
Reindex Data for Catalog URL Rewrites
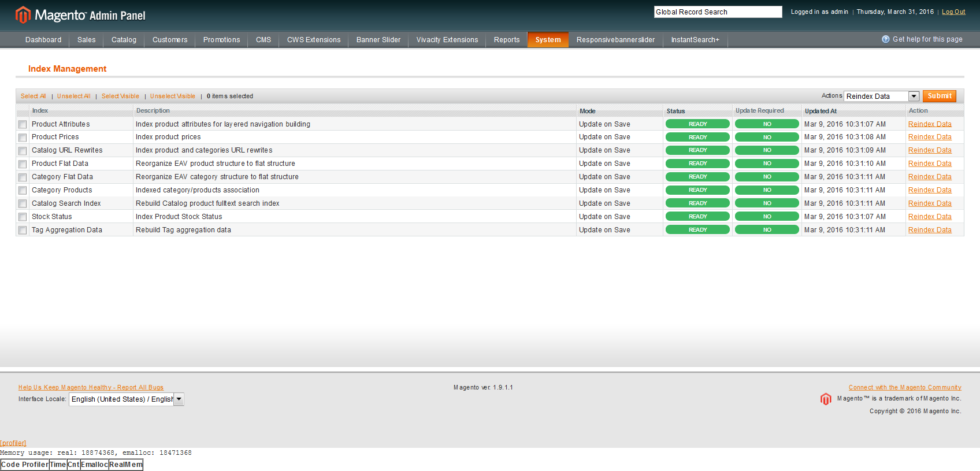point(930,150)
